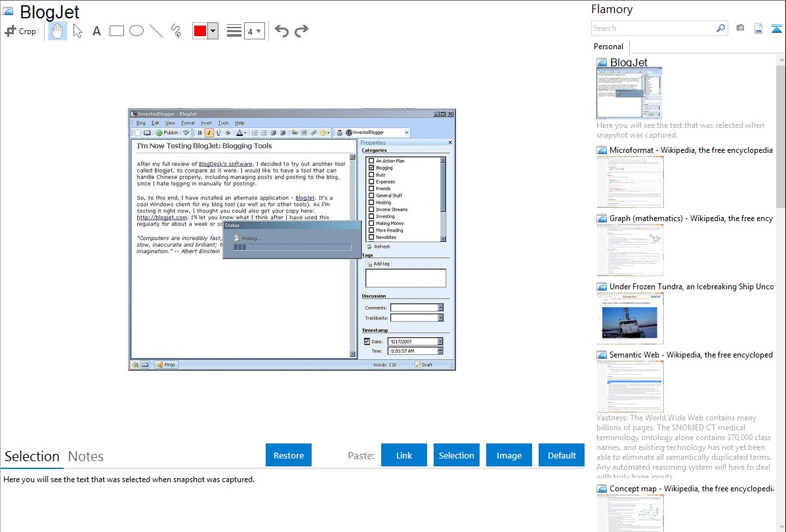This screenshot has height=532, width=786.
Task: Check the Investing category
Action: tap(371, 216)
